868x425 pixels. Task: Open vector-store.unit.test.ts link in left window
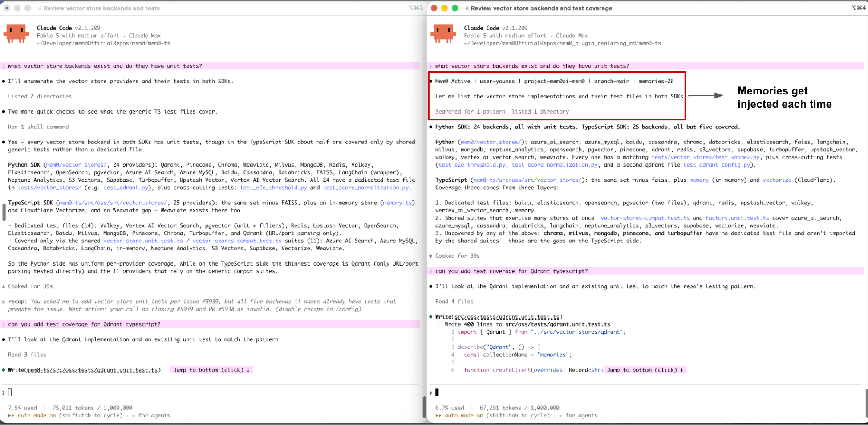pos(143,241)
